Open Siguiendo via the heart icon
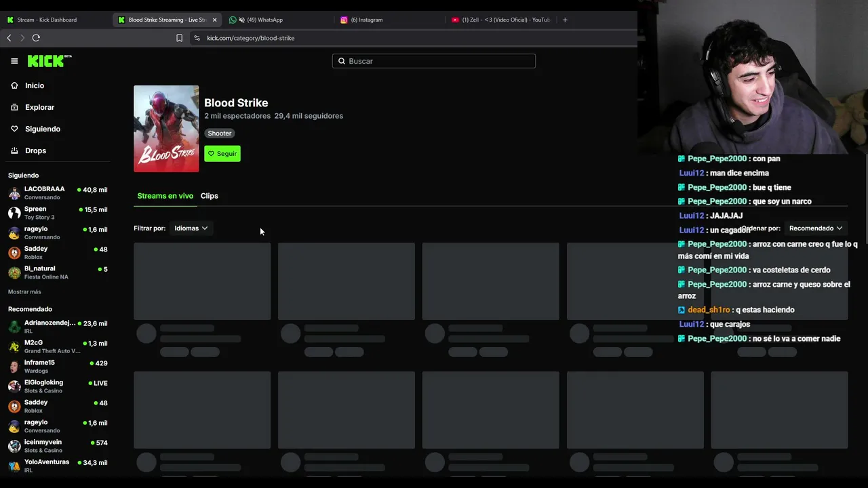This screenshot has width=868, height=488. (x=14, y=129)
